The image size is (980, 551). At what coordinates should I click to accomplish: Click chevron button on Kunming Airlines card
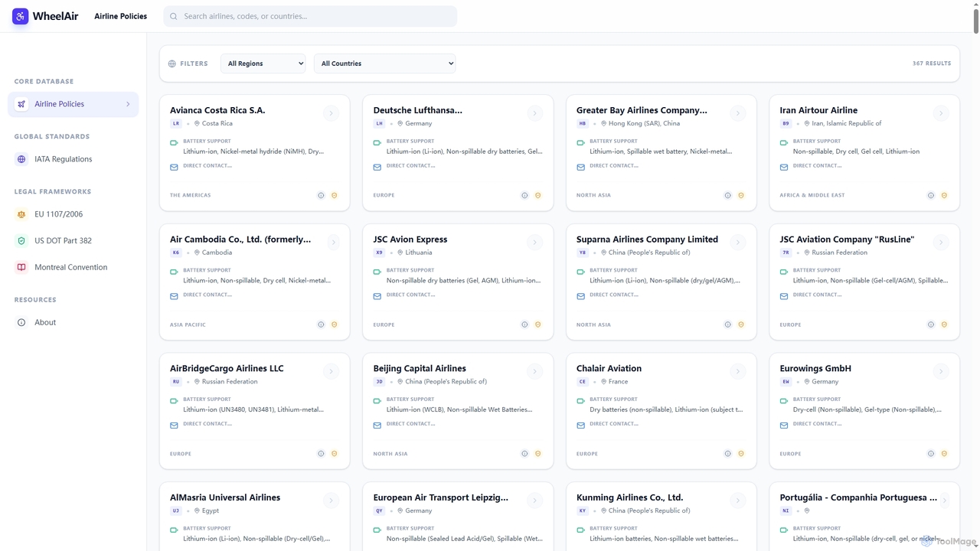[737, 500]
